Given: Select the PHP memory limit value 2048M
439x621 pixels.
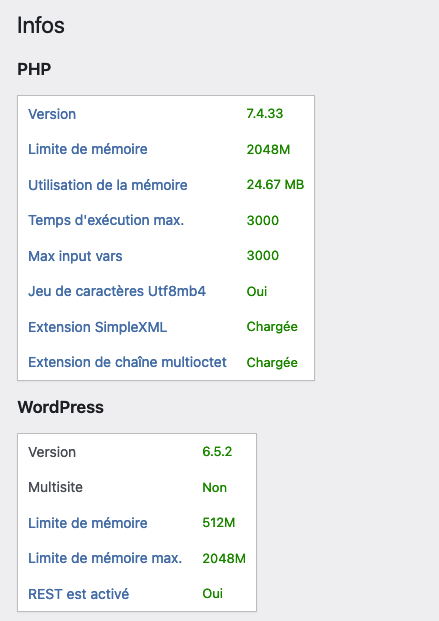Looking at the screenshot, I should click(x=268, y=149).
